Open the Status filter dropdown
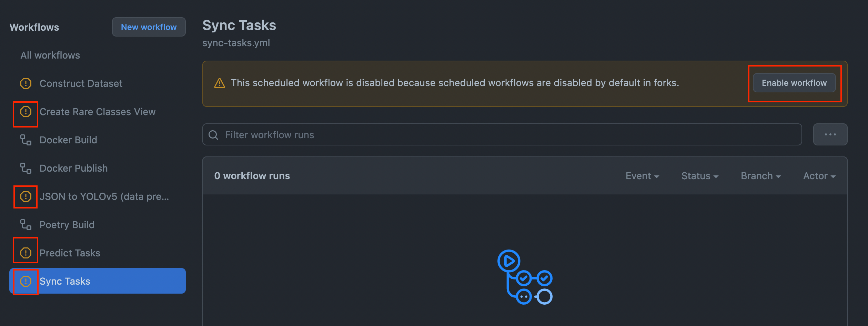This screenshot has width=868, height=326. [700, 176]
